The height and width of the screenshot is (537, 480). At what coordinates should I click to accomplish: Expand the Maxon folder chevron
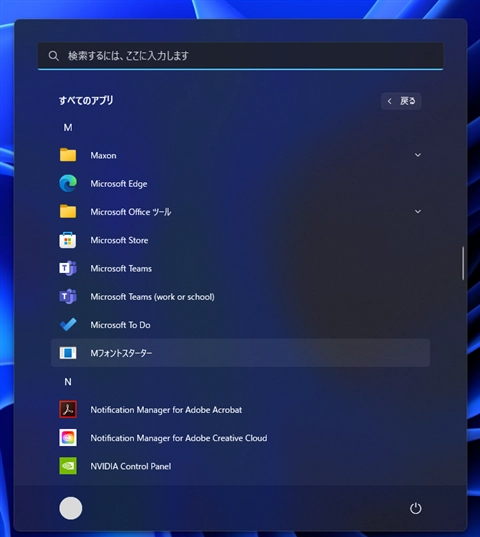pyautogui.click(x=418, y=155)
